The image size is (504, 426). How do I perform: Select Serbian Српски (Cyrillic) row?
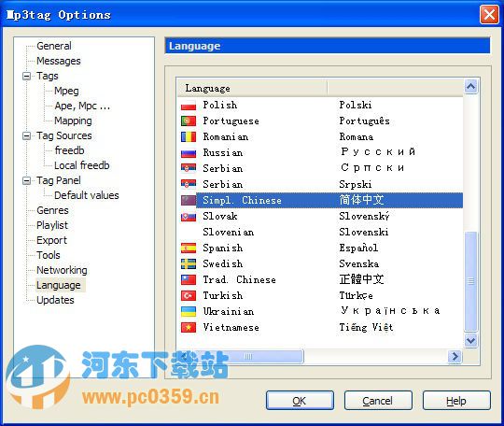320,168
